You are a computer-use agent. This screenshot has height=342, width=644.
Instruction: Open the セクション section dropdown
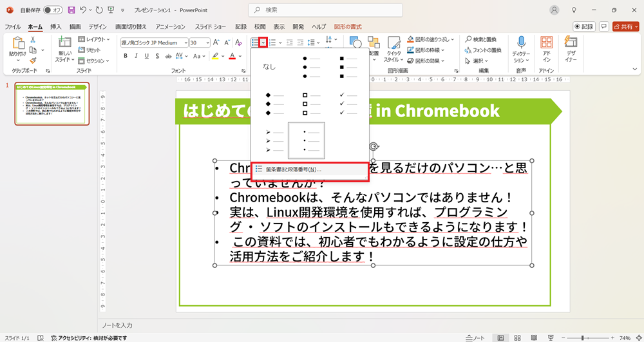[x=93, y=61]
